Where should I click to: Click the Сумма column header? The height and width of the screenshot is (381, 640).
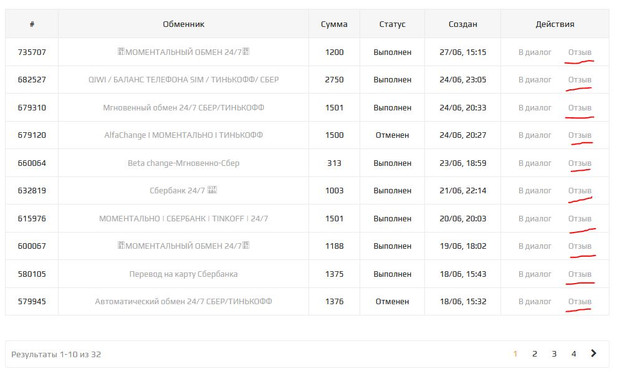[334, 24]
